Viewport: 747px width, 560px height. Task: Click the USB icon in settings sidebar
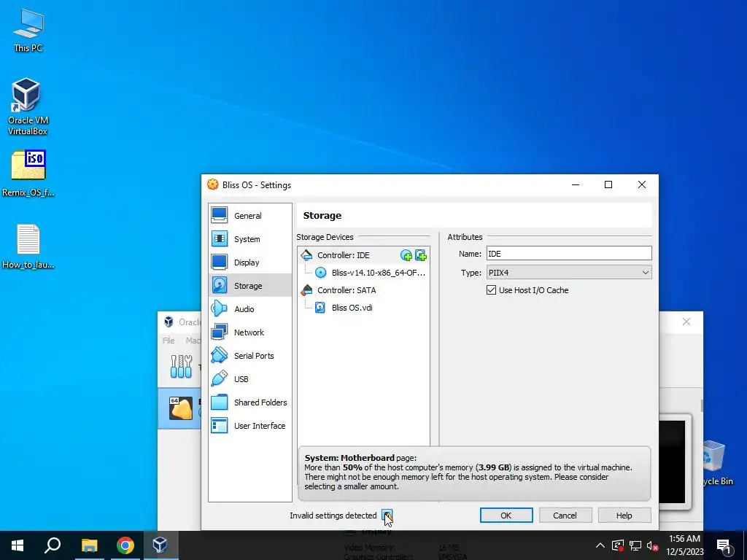click(x=220, y=378)
